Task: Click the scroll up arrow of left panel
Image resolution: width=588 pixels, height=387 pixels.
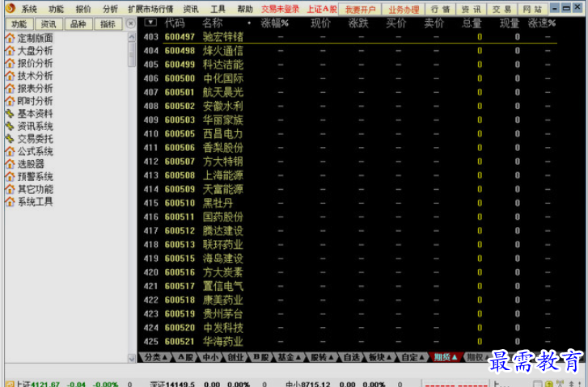Action: pyautogui.click(x=131, y=37)
